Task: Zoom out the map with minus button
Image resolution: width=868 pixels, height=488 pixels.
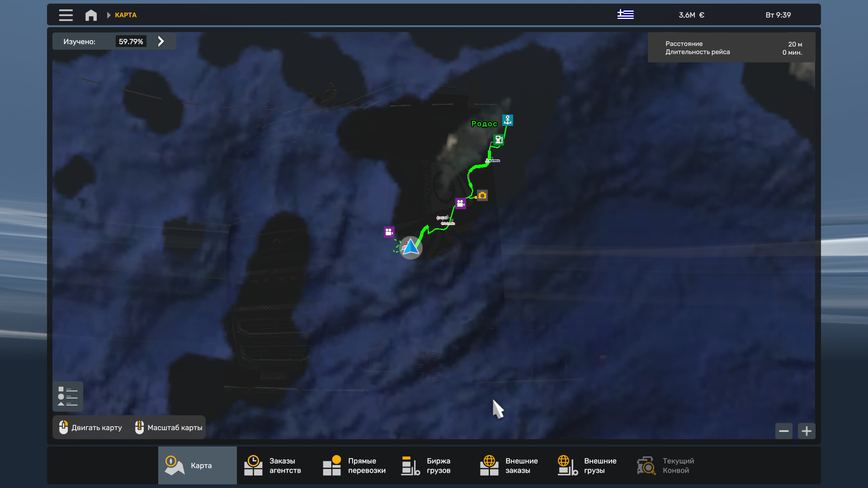Action: [x=783, y=431]
